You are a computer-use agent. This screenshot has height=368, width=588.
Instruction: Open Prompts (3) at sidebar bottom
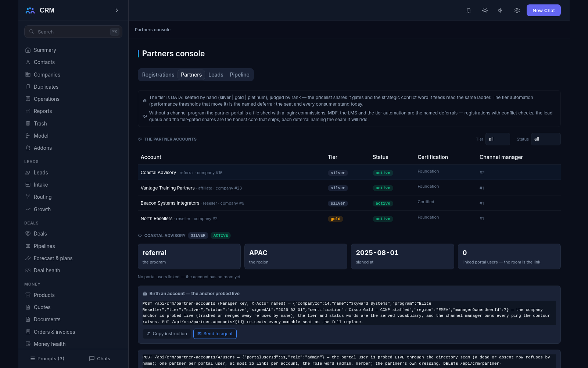[47, 358]
